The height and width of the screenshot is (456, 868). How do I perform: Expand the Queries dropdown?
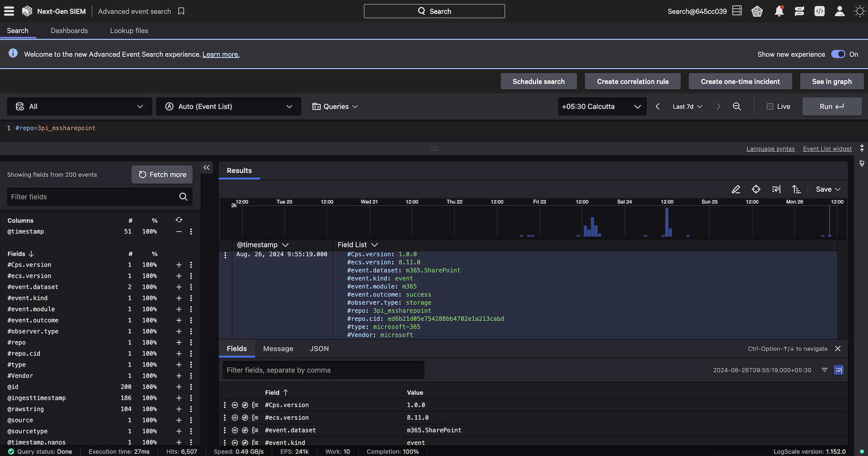(x=335, y=107)
